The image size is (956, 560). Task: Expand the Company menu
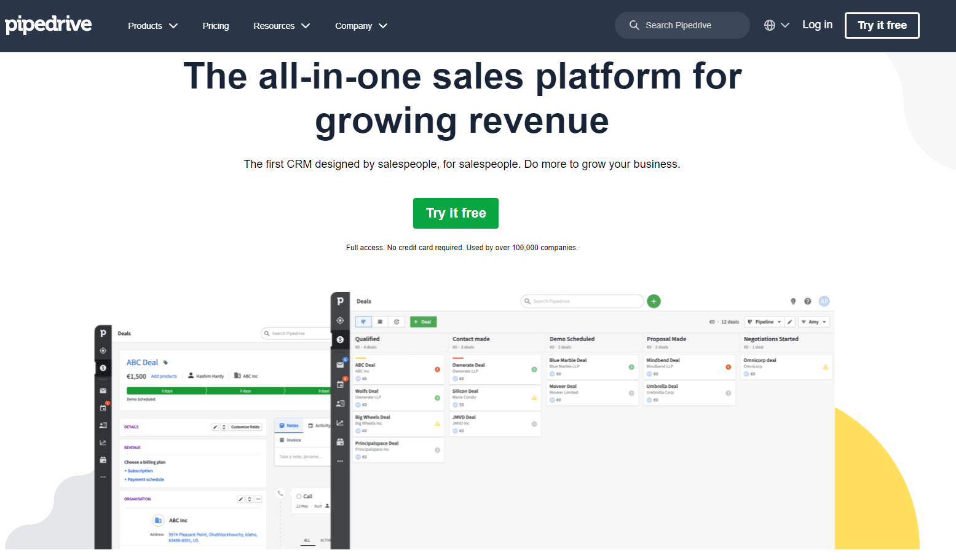361,26
